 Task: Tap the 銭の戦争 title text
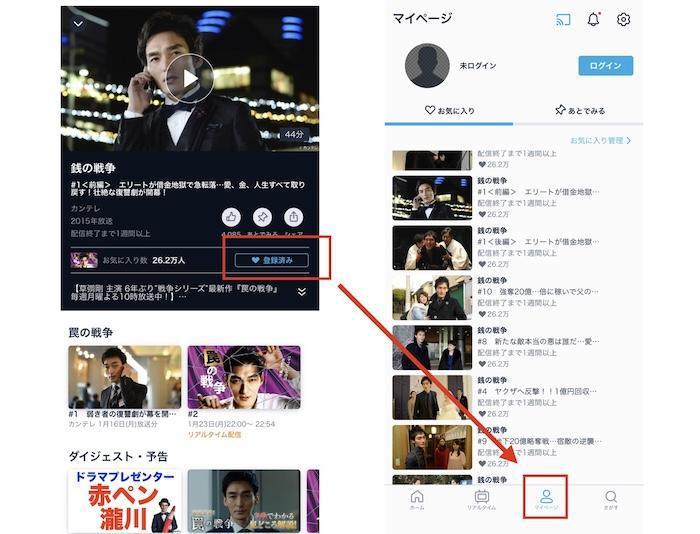click(x=93, y=168)
